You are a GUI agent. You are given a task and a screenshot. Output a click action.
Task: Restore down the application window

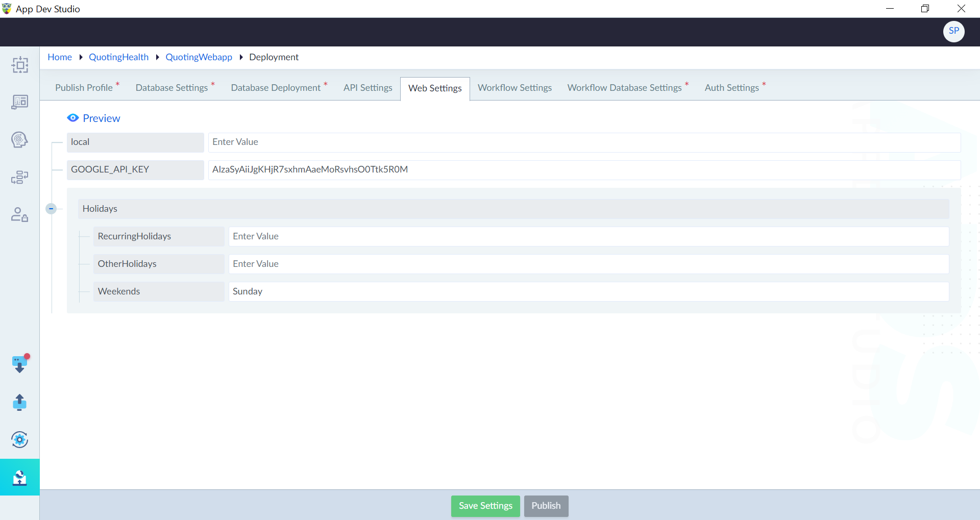(x=925, y=9)
